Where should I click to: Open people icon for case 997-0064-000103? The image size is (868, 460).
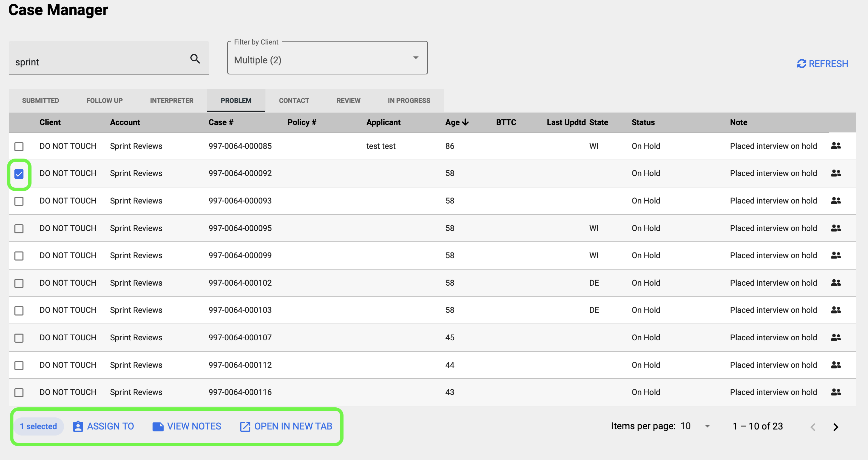835,310
